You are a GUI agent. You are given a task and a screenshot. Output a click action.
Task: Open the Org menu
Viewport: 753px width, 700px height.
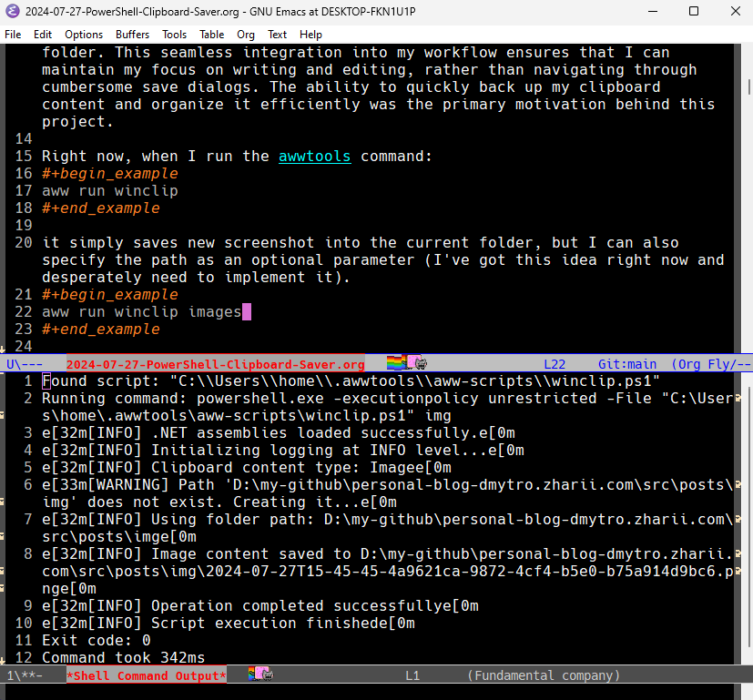pos(246,35)
